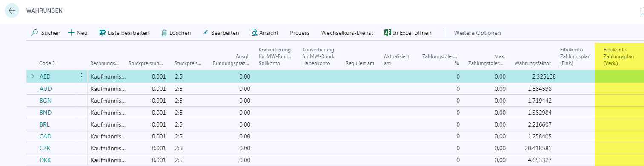Open the AED row three-dot menu
Screen dimensions: 644x166
tap(81, 76)
